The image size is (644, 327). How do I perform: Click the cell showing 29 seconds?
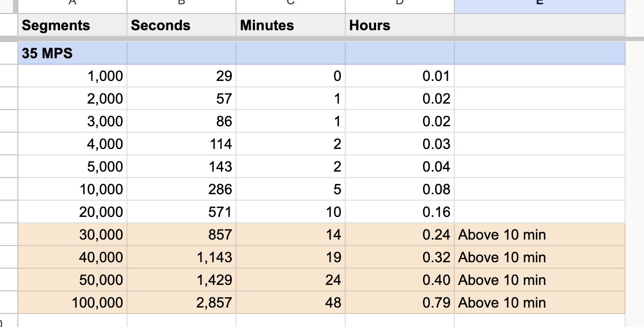[182, 76]
